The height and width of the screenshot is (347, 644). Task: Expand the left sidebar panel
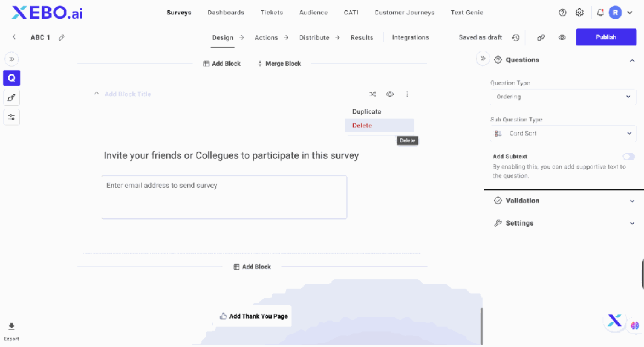pos(12,59)
